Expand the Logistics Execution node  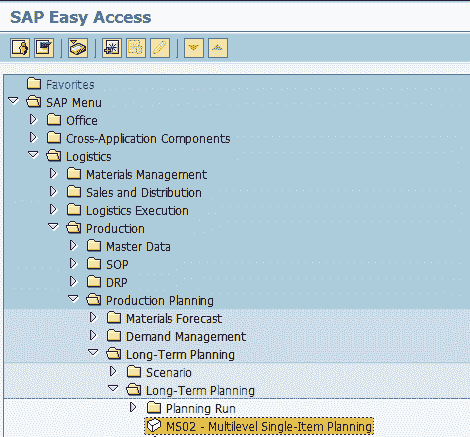pos(53,209)
